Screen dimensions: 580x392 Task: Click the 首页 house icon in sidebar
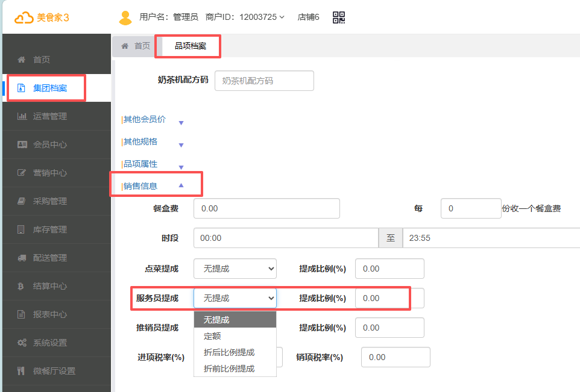22,60
